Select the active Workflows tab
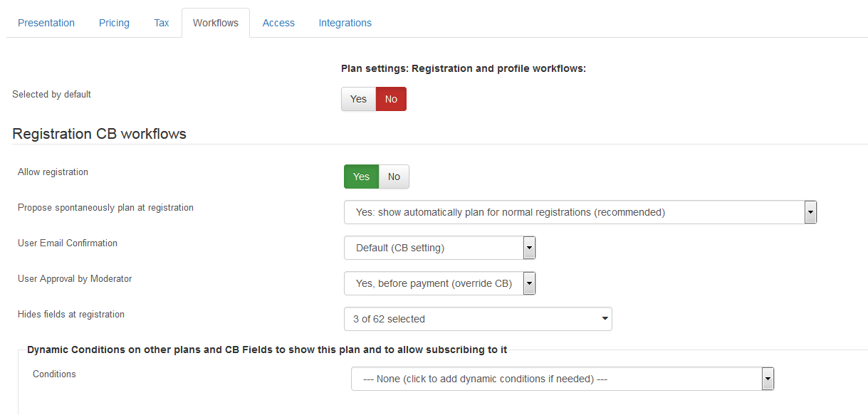868x415 pixels. point(216,23)
